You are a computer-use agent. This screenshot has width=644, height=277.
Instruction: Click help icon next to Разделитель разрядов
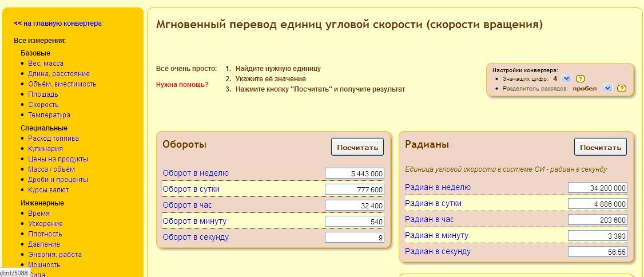(622, 89)
